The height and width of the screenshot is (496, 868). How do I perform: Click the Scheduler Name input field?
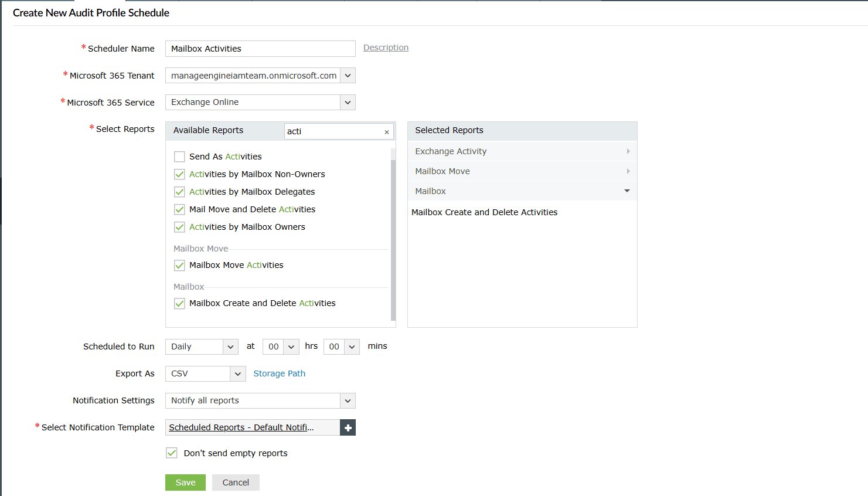[x=260, y=49]
